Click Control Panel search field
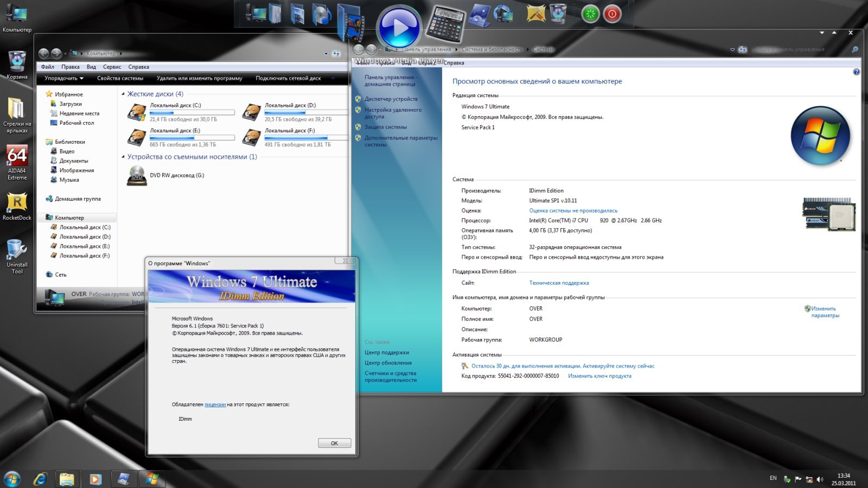This screenshot has height=488, width=868. (805, 49)
